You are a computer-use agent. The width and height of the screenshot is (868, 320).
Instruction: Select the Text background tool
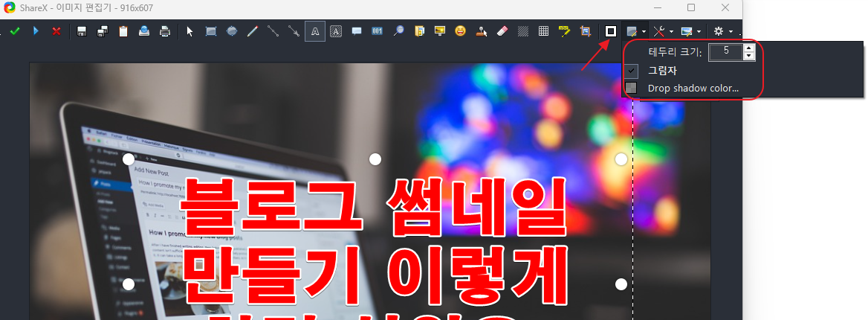(335, 31)
